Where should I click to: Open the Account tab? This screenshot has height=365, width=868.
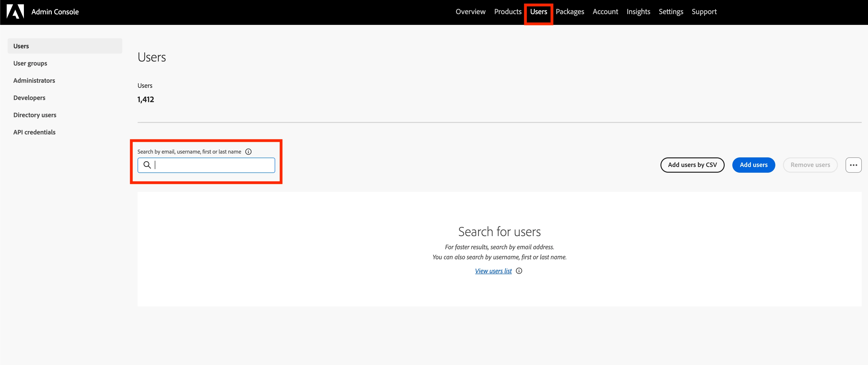pos(605,12)
